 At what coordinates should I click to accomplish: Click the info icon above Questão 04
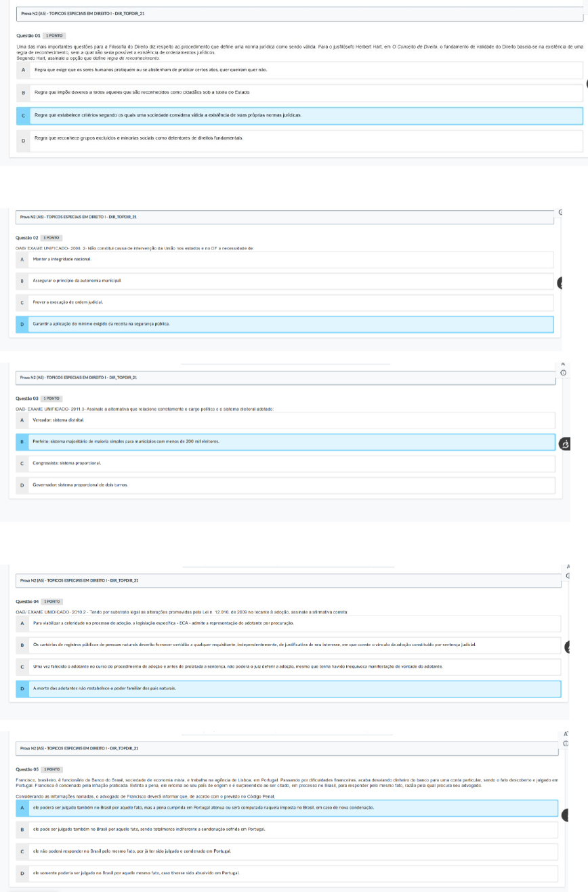pos(568,575)
